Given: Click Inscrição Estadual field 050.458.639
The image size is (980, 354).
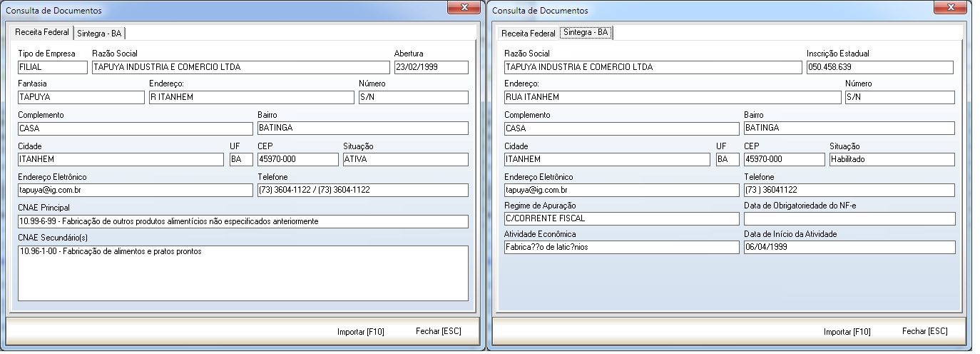Looking at the screenshot, I should (x=880, y=67).
